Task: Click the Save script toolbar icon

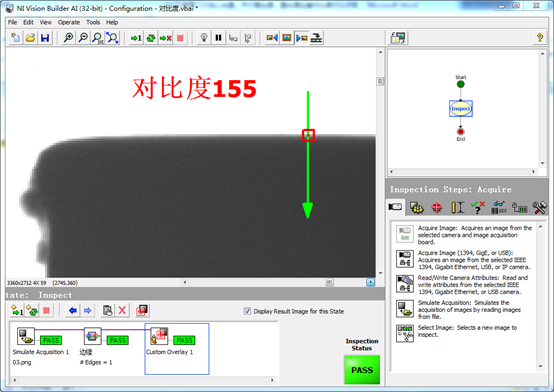Action: click(x=45, y=38)
